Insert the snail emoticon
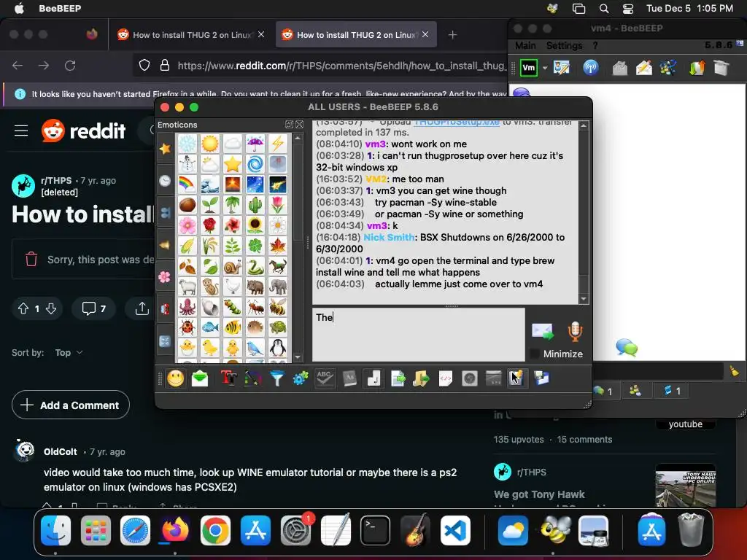This screenshot has width=747, height=560. pos(233,266)
